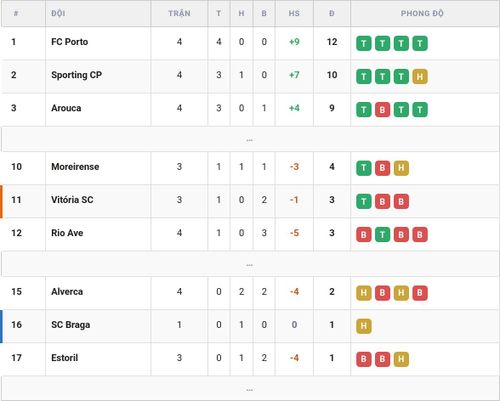Open Alverca team link
Screen dimensions: 500x401
pyautogui.click(x=67, y=292)
